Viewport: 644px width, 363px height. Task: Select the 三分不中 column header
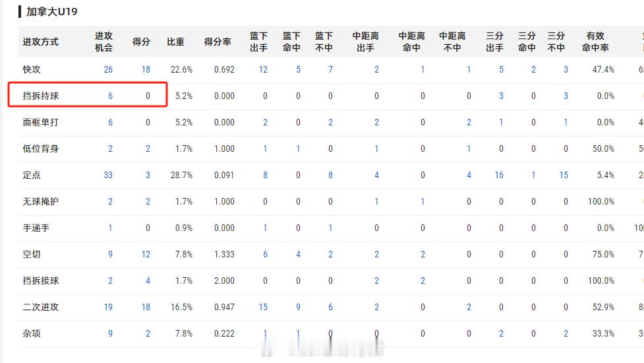556,42
